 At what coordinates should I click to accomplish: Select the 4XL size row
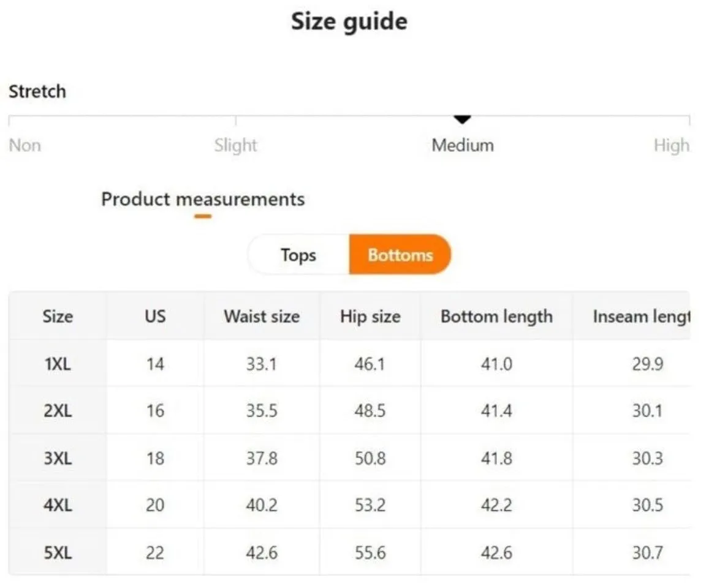349,505
